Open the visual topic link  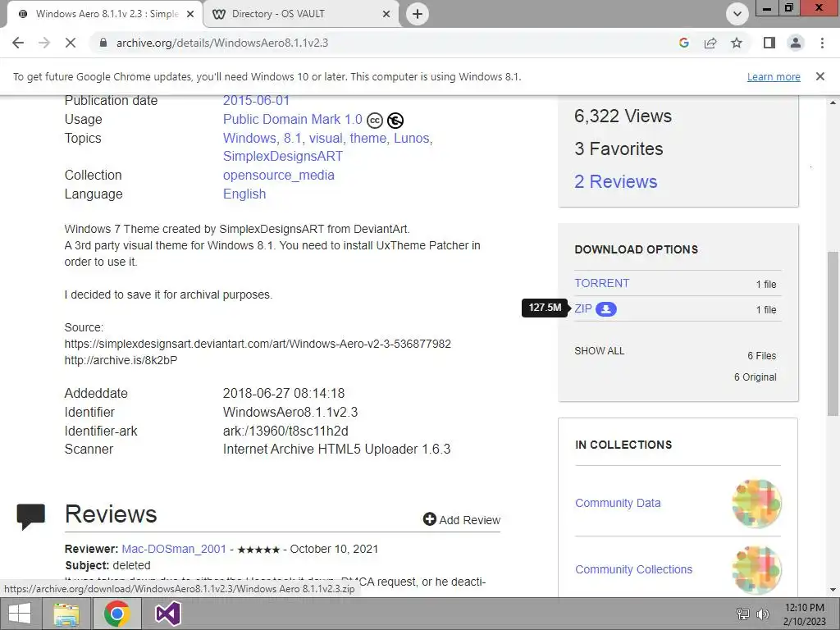point(326,138)
